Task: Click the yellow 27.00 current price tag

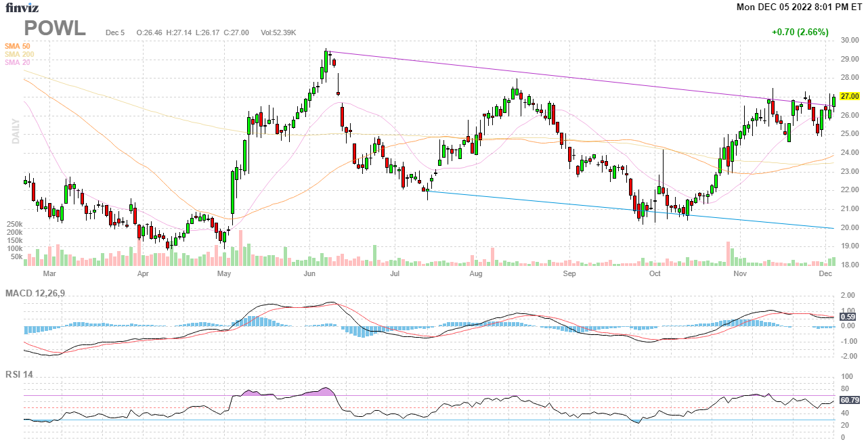Action: tap(849, 96)
